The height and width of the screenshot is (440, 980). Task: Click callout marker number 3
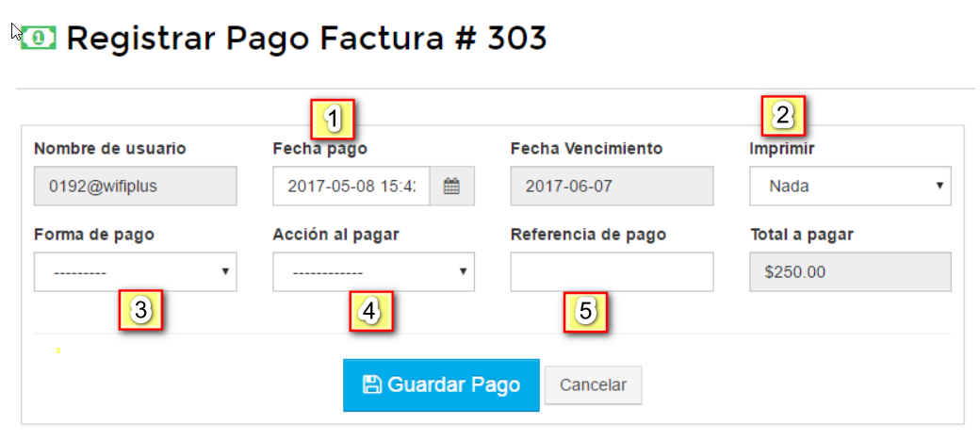coord(140,311)
